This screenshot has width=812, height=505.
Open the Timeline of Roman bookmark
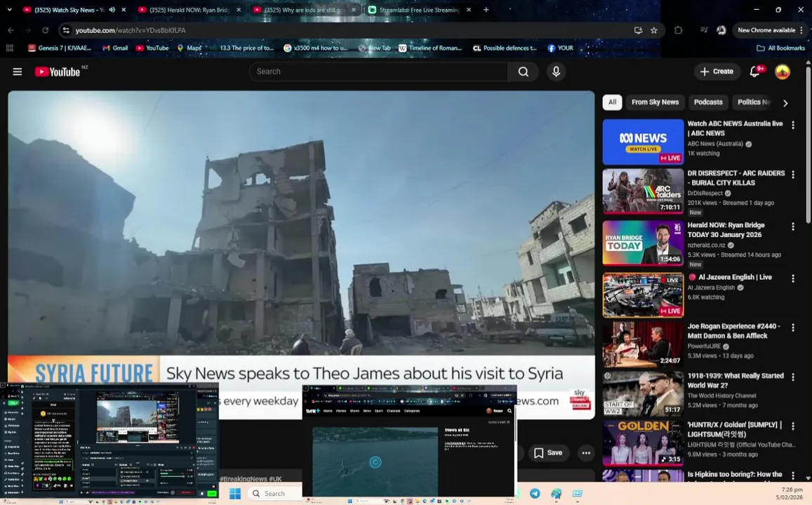click(430, 48)
